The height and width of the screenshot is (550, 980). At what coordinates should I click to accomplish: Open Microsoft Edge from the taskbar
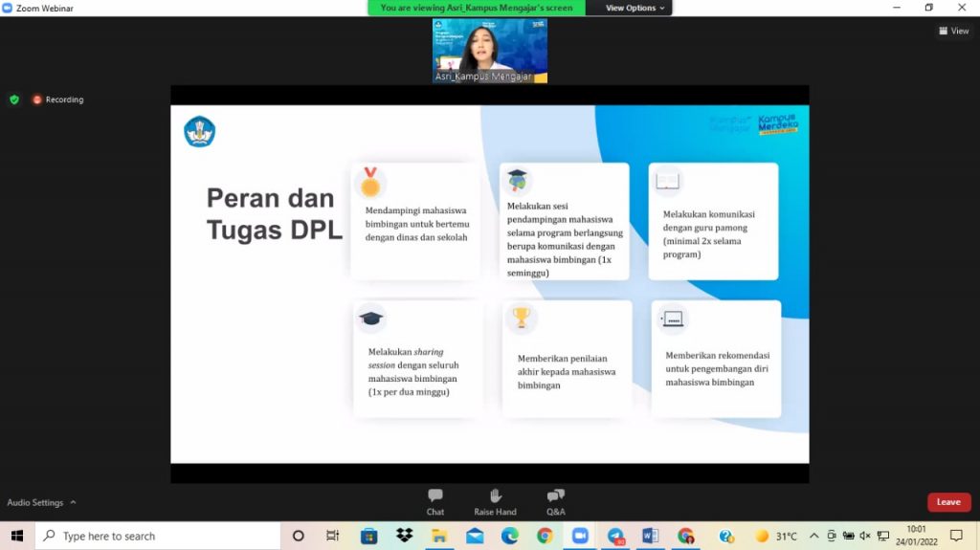point(509,536)
